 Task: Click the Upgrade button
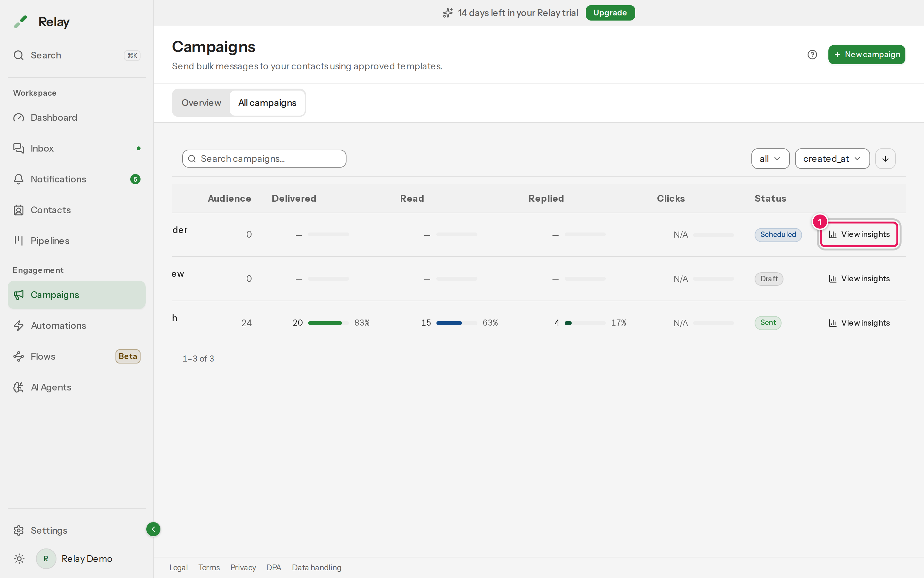pos(610,13)
